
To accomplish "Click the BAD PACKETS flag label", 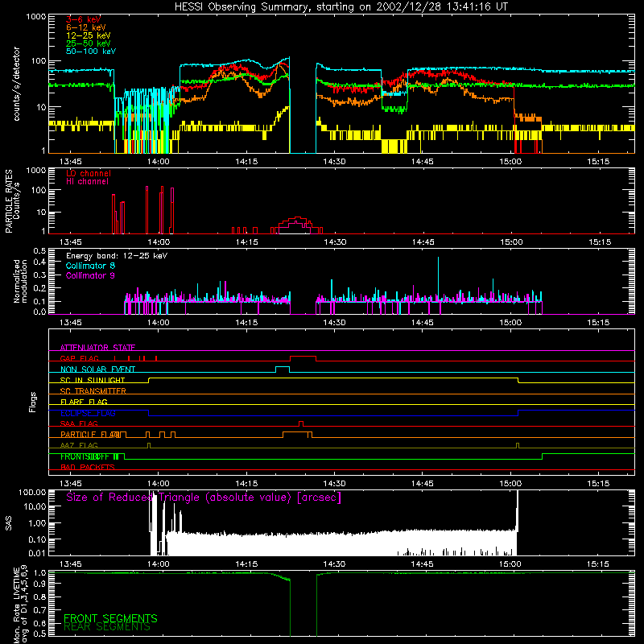I will [x=88, y=467].
